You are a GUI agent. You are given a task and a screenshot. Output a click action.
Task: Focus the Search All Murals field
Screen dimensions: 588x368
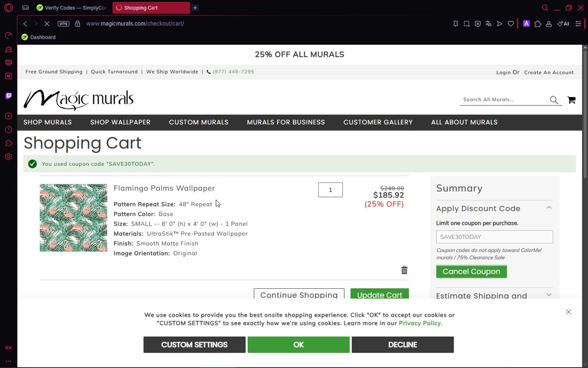[x=504, y=100]
